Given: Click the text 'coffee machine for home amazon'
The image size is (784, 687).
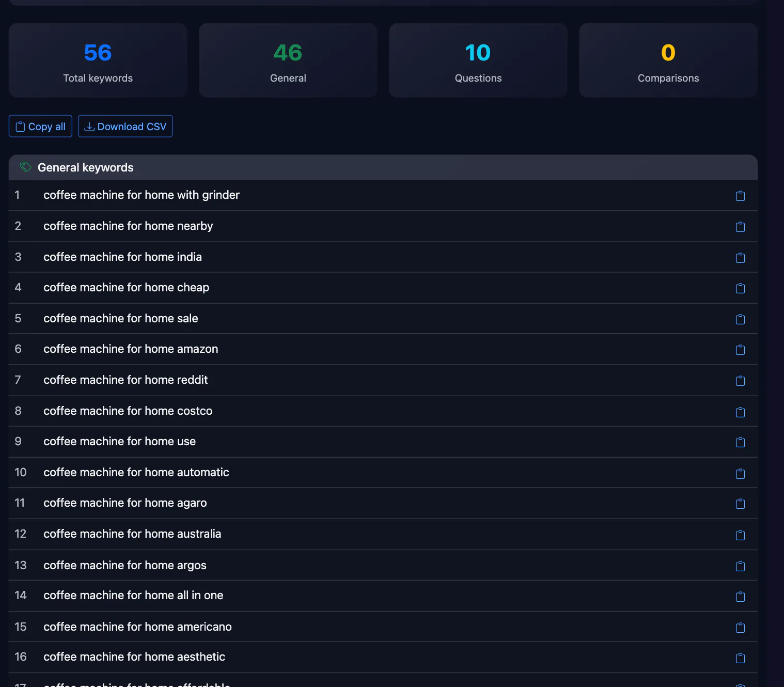Looking at the screenshot, I should pyautogui.click(x=131, y=349).
